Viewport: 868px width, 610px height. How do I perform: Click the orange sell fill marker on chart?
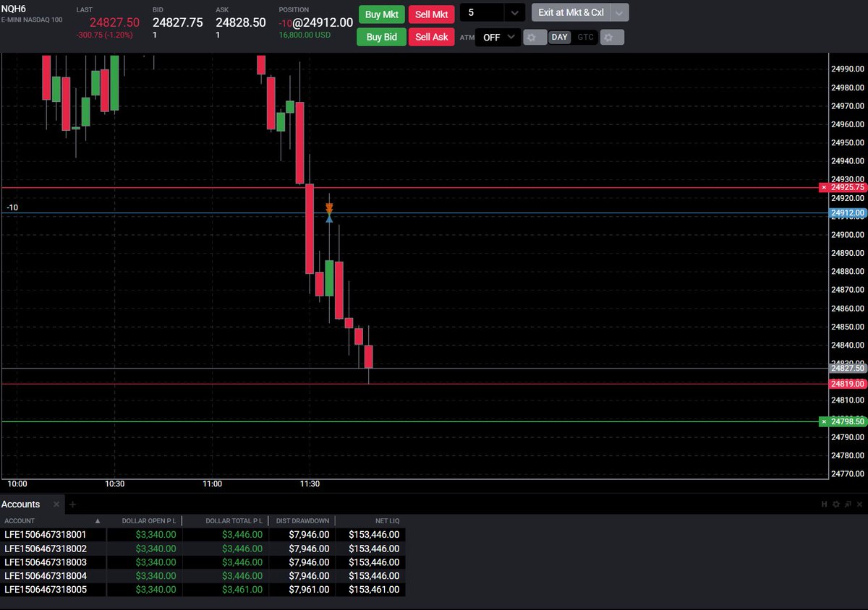pyautogui.click(x=329, y=208)
